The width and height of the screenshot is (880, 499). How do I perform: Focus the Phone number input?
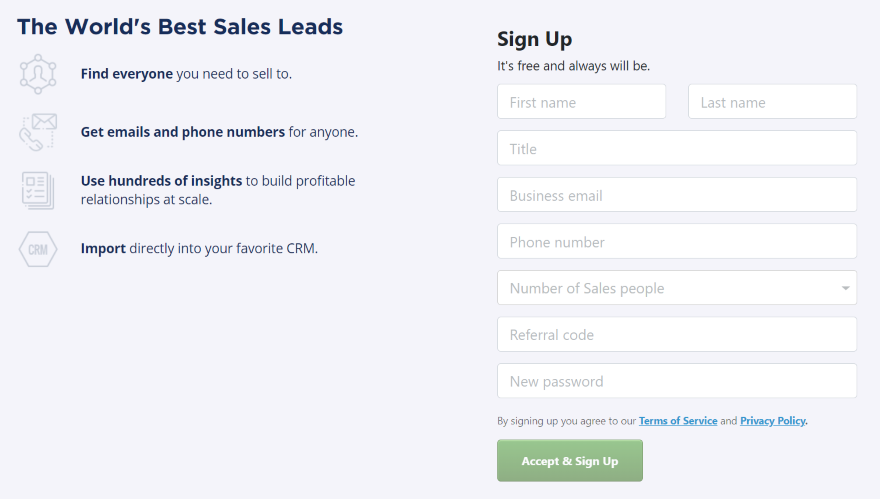tap(676, 242)
